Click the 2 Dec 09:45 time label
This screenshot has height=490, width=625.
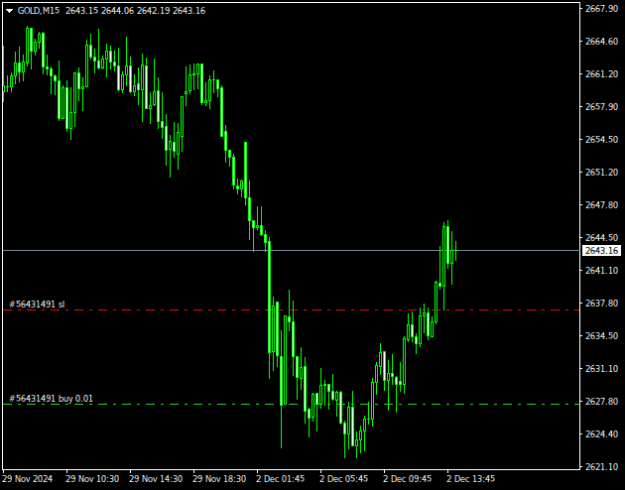coord(407,478)
